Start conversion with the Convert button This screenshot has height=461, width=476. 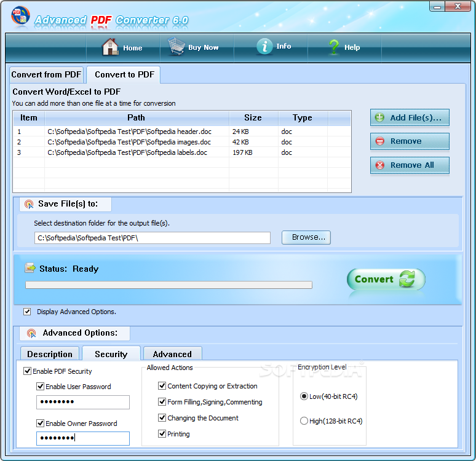(x=386, y=279)
